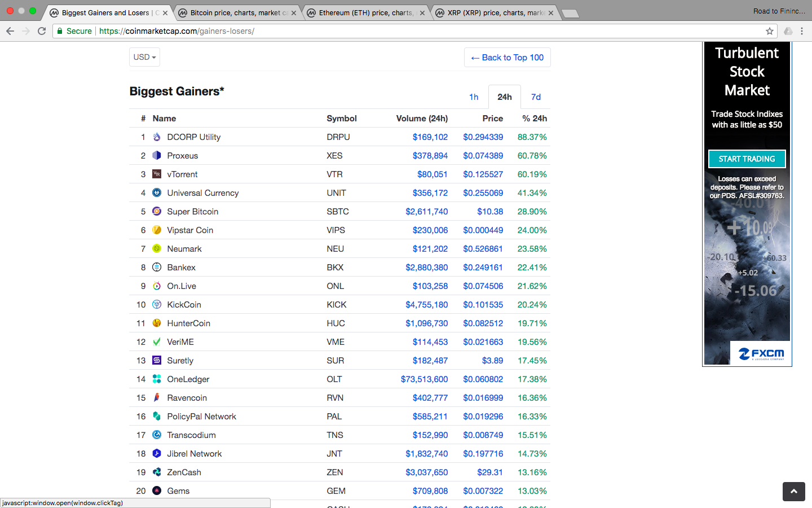812x508 pixels.
Task: Reload the page
Action: click(42, 31)
